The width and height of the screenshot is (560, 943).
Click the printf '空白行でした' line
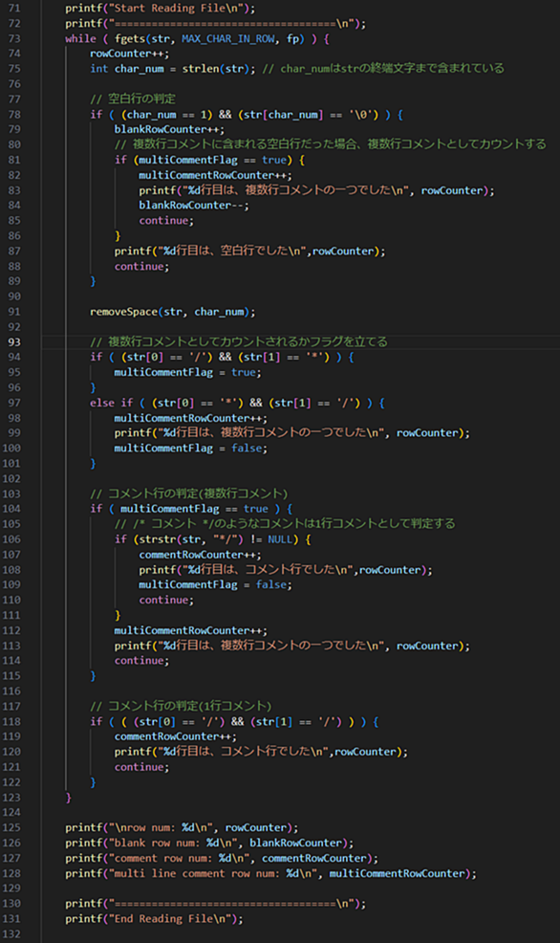[x=250, y=251]
